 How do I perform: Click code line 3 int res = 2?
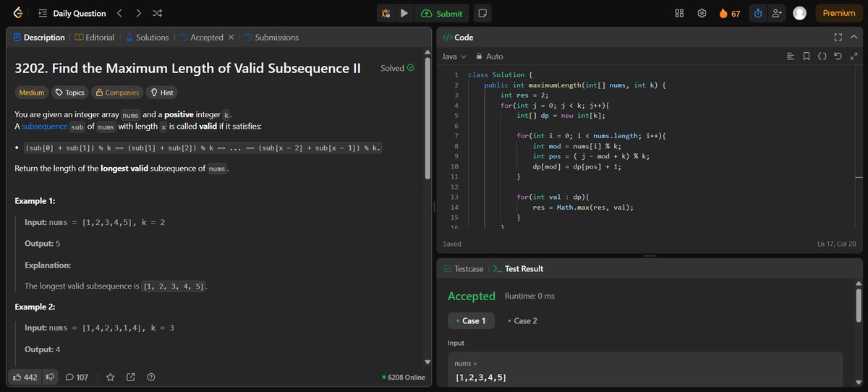(x=524, y=95)
